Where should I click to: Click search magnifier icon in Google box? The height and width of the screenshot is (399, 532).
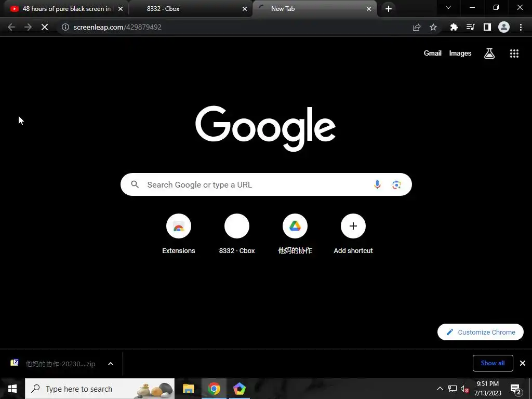pos(135,184)
